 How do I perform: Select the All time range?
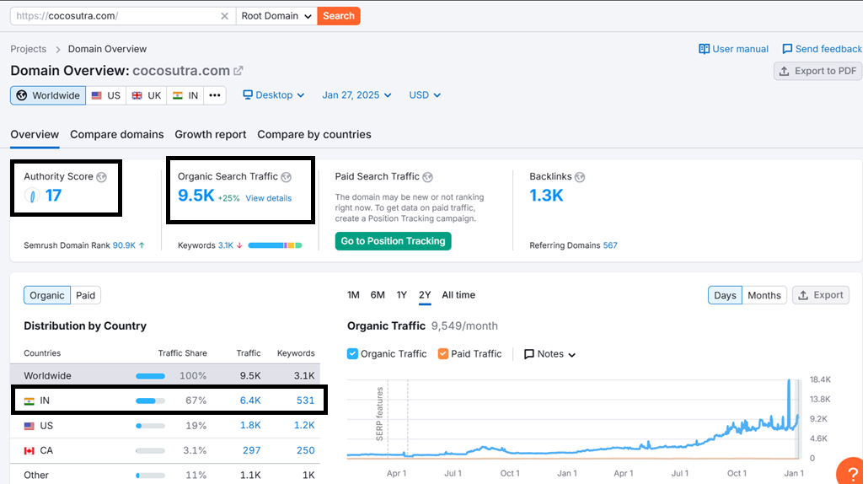pyautogui.click(x=458, y=295)
